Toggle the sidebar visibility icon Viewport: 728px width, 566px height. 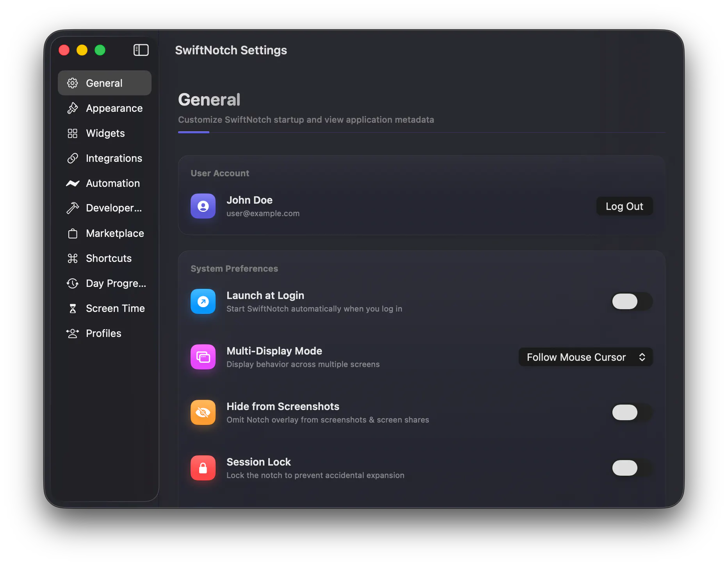(141, 50)
